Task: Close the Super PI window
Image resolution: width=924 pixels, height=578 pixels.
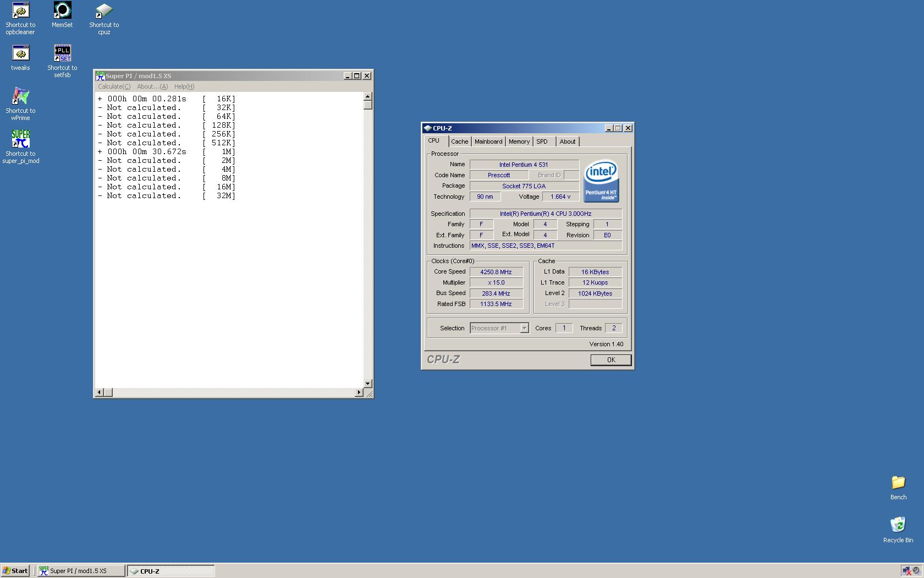Action: pos(367,76)
